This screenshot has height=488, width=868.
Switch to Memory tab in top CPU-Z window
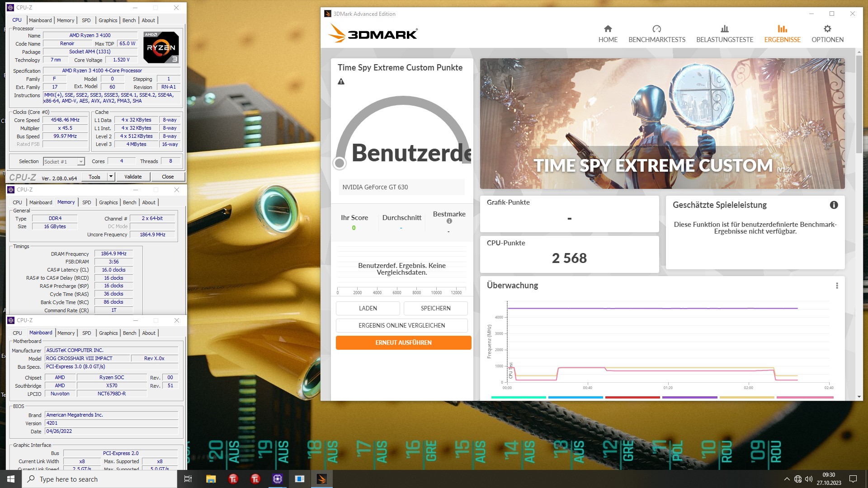point(66,20)
